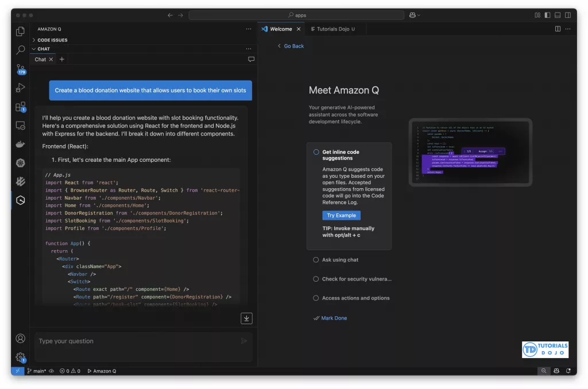
Task: Click the Mark Done link
Action: 334,318
